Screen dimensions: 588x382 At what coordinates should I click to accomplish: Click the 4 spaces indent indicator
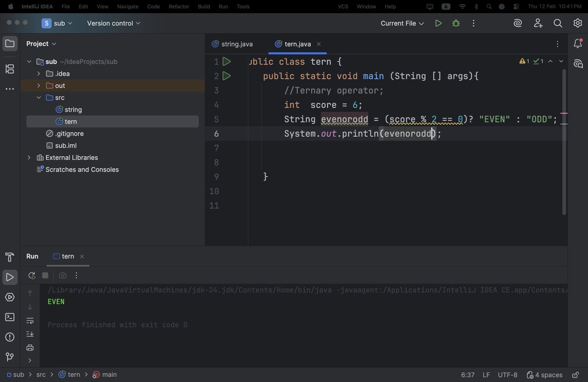(548, 374)
